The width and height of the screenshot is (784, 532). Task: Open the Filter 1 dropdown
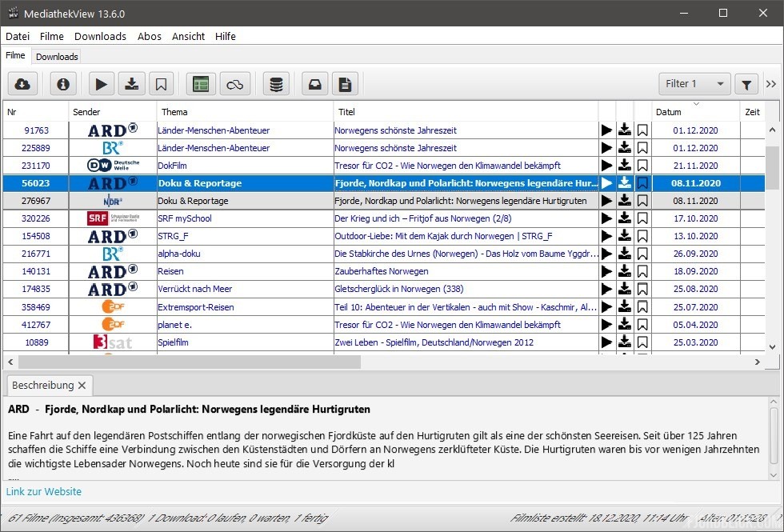(694, 84)
